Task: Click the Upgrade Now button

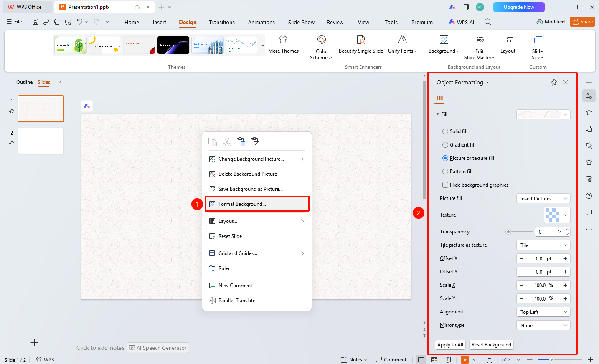Action: click(x=519, y=7)
